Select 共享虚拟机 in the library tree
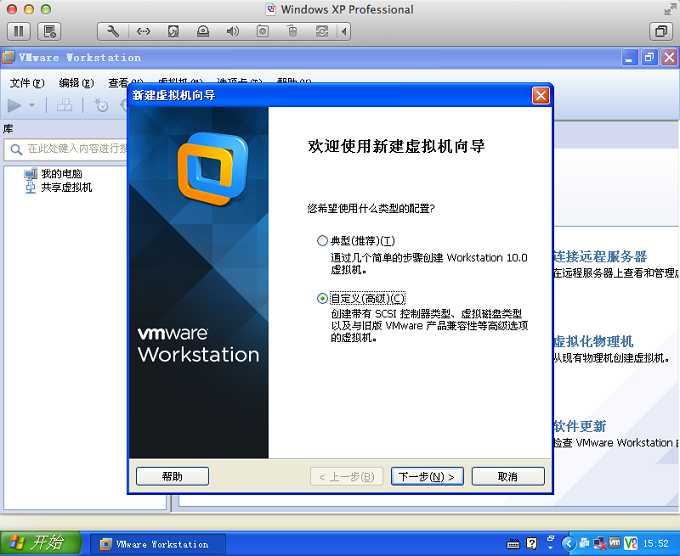This screenshot has width=680, height=556. [66, 187]
